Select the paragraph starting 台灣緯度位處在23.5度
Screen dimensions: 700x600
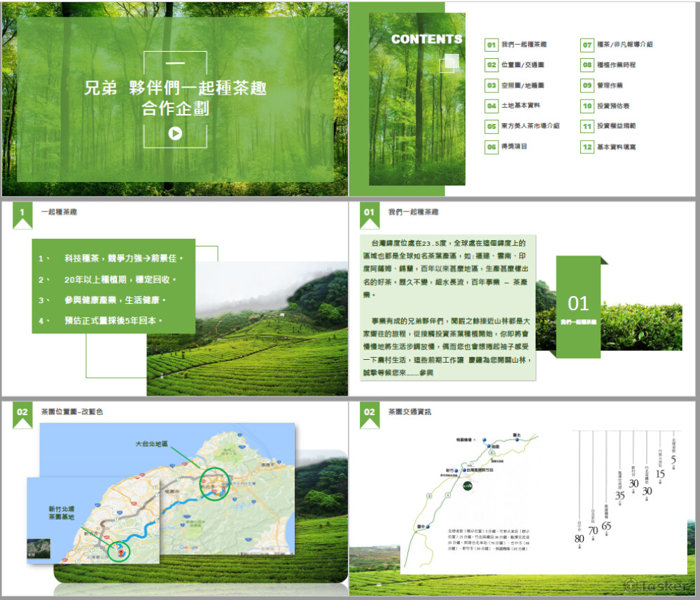445,269
